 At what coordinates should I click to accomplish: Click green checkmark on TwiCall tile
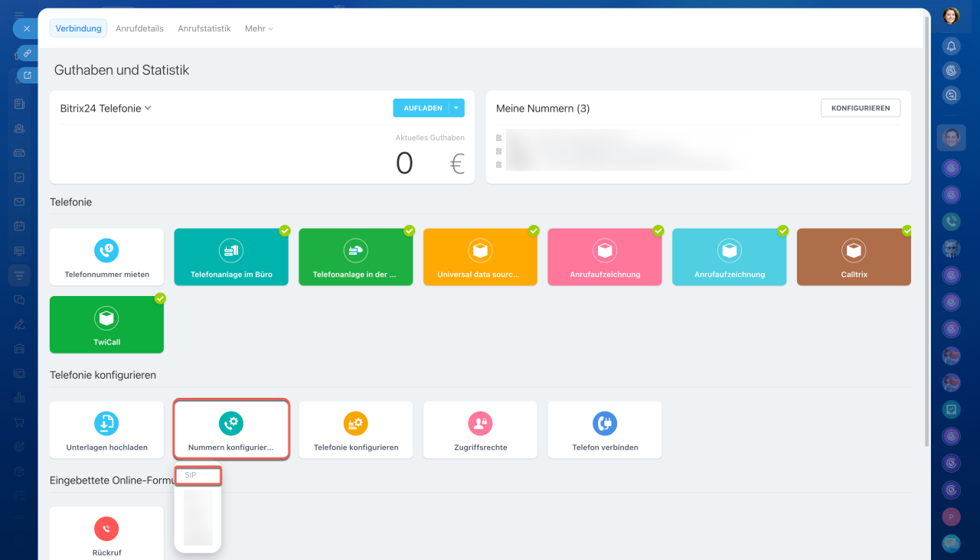pyautogui.click(x=160, y=298)
